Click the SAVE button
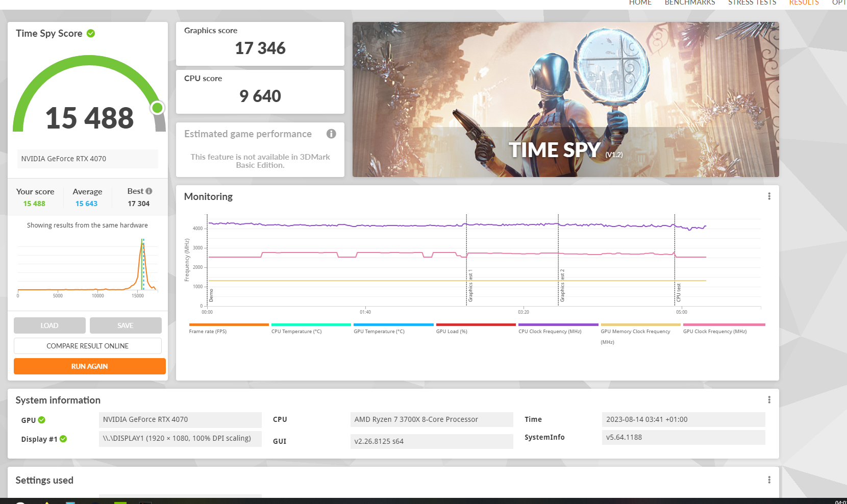Image resolution: width=847 pixels, height=504 pixels. [126, 325]
